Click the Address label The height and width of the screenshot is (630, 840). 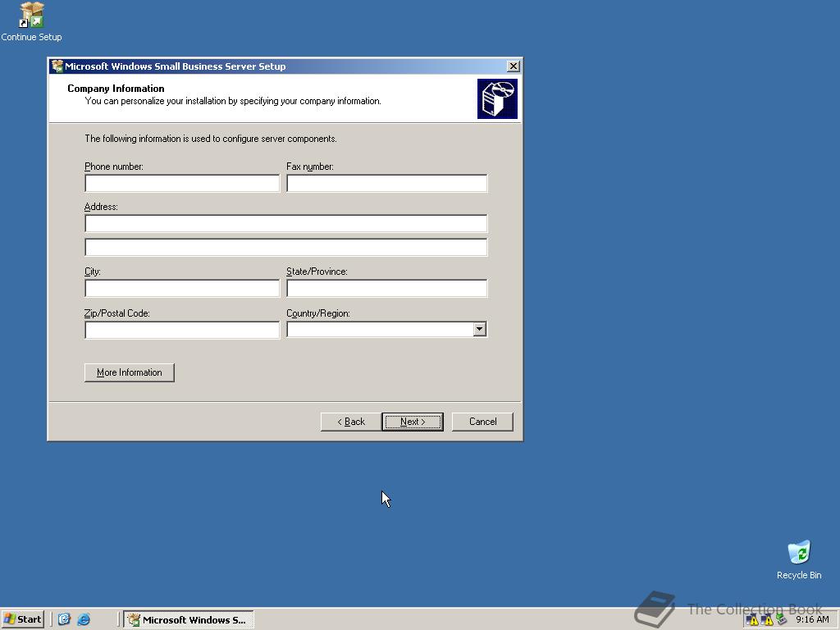(101, 207)
